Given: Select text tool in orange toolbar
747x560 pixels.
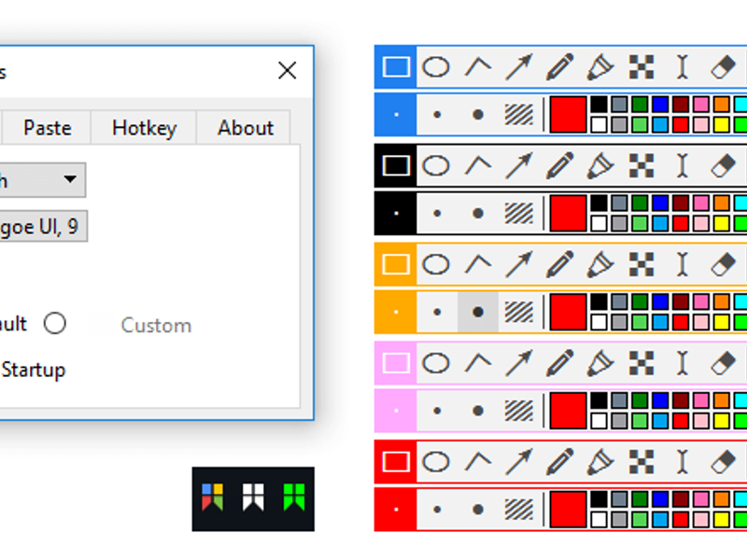Looking at the screenshot, I should 683,265.
